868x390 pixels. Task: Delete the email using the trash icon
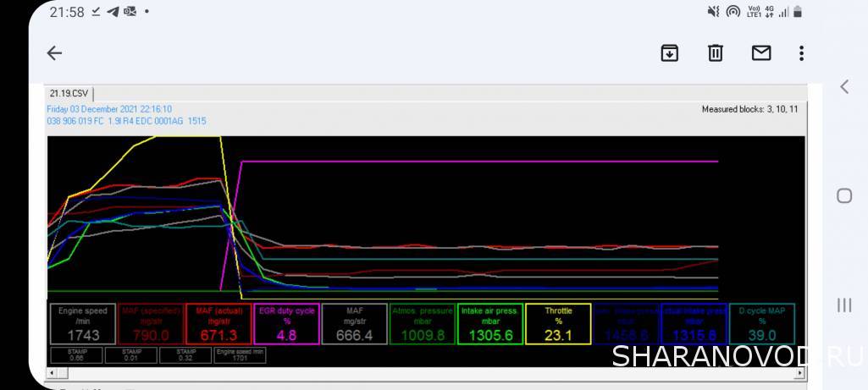pos(716,53)
